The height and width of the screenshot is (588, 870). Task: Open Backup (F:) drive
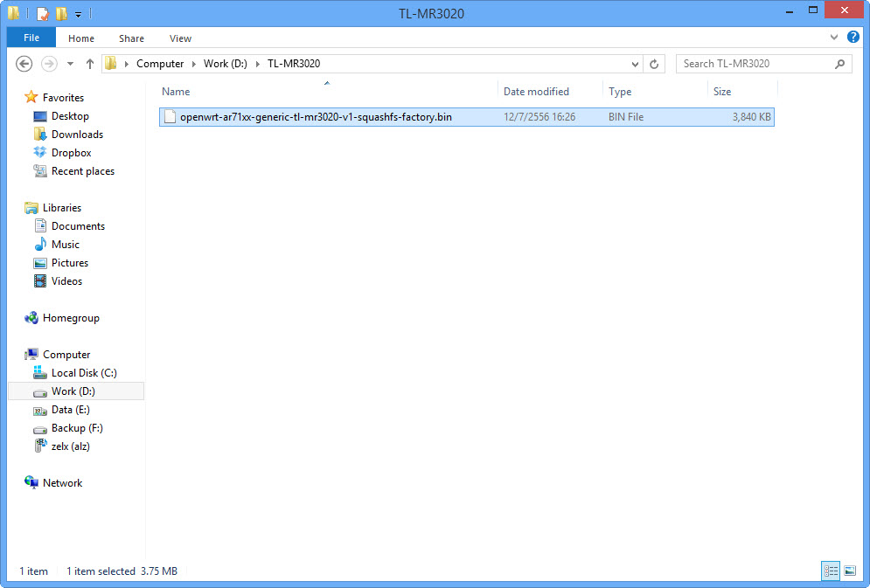coord(77,428)
